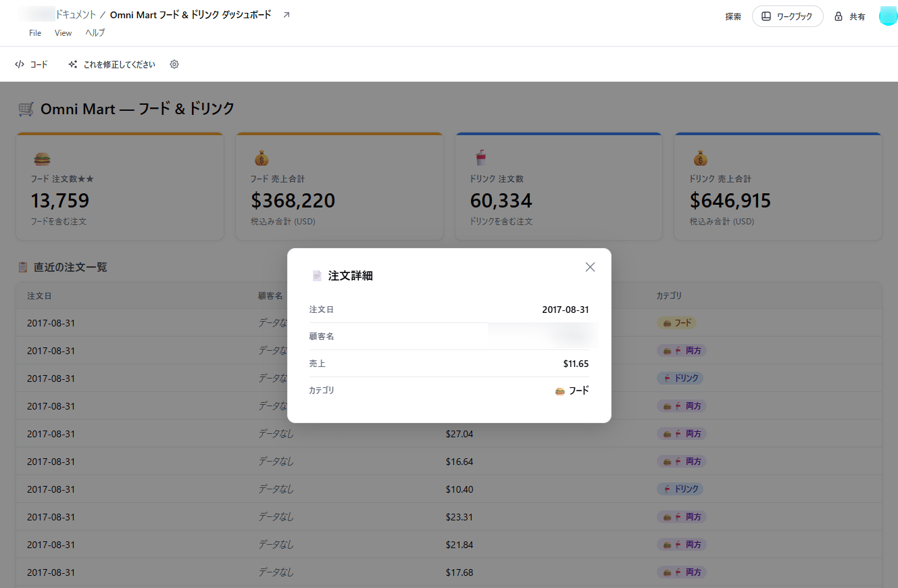
Task: Click the コード button
Action: tap(31, 65)
